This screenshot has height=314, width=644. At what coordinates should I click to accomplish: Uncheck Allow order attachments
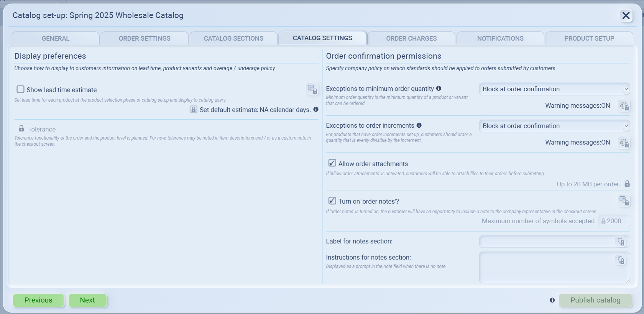(332, 163)
